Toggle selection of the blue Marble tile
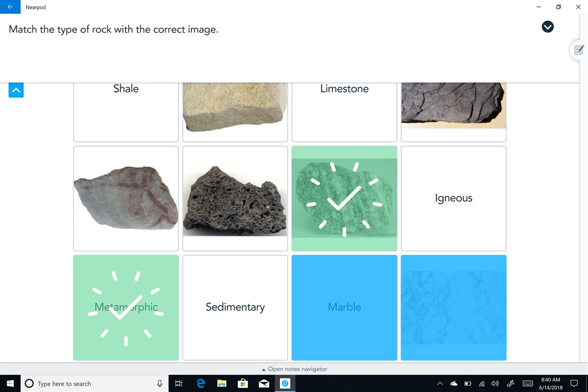 (344, 307)
